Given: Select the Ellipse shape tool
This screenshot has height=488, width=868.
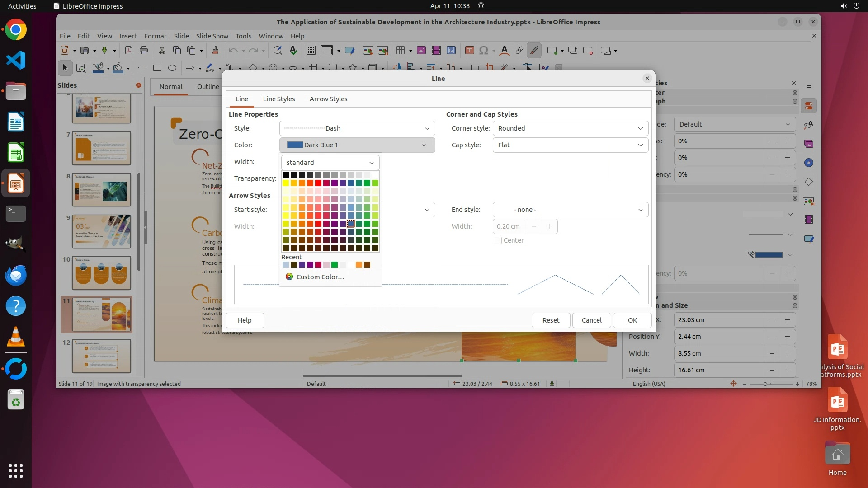Looking at the screenshot, I should (x=172, y=68).
